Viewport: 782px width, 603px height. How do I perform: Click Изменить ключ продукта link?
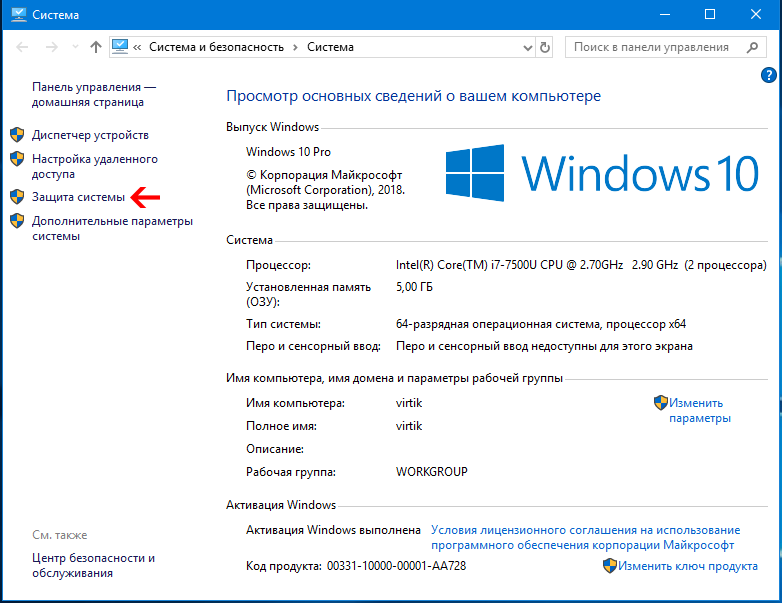tap(688, 566)
